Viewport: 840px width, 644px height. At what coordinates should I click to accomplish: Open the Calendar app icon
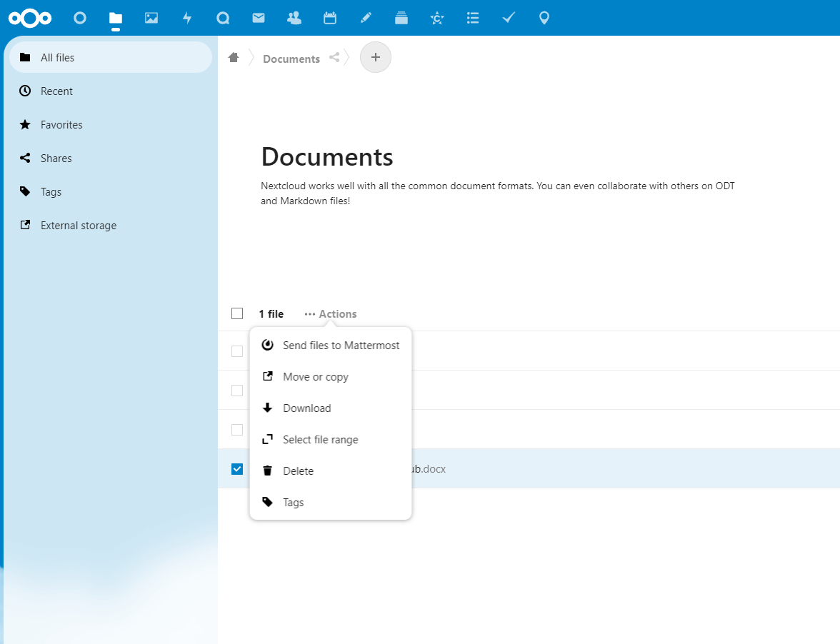tap(330, 18)
